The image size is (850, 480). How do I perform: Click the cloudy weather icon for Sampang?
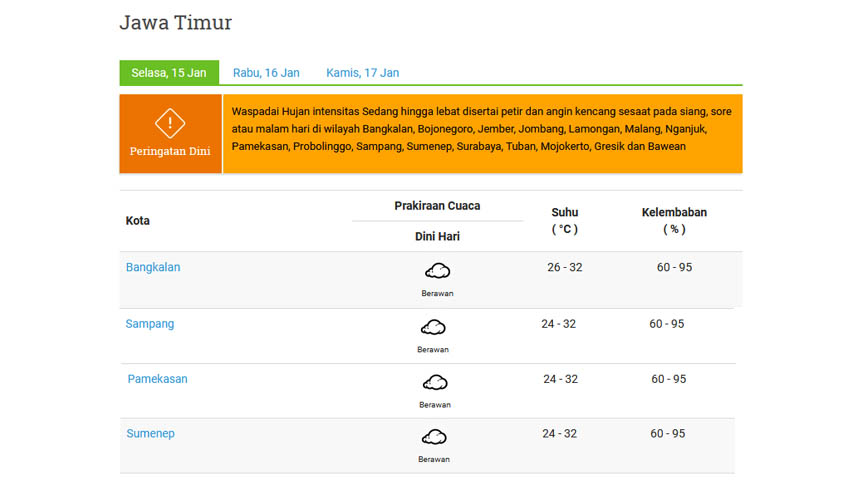[433, 327]
